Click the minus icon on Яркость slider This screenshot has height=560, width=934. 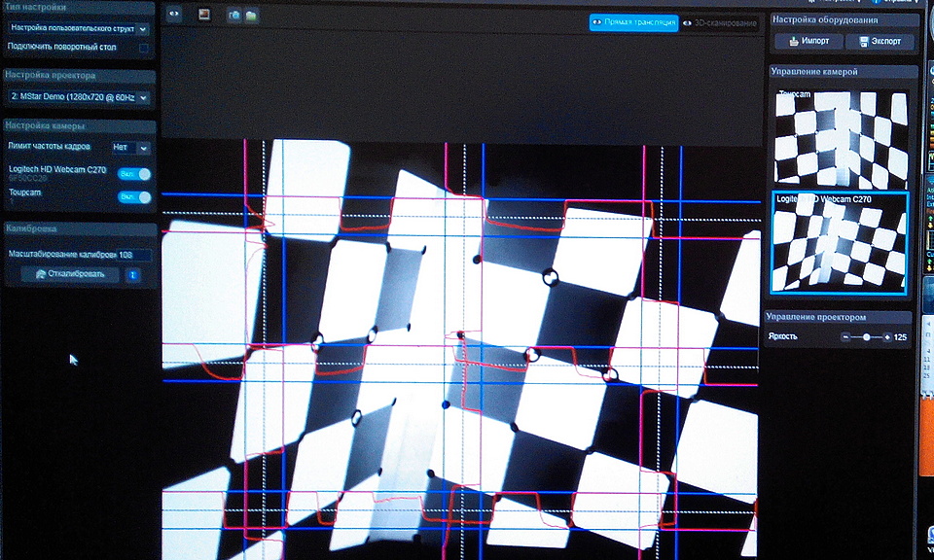[x=845, y=336]
